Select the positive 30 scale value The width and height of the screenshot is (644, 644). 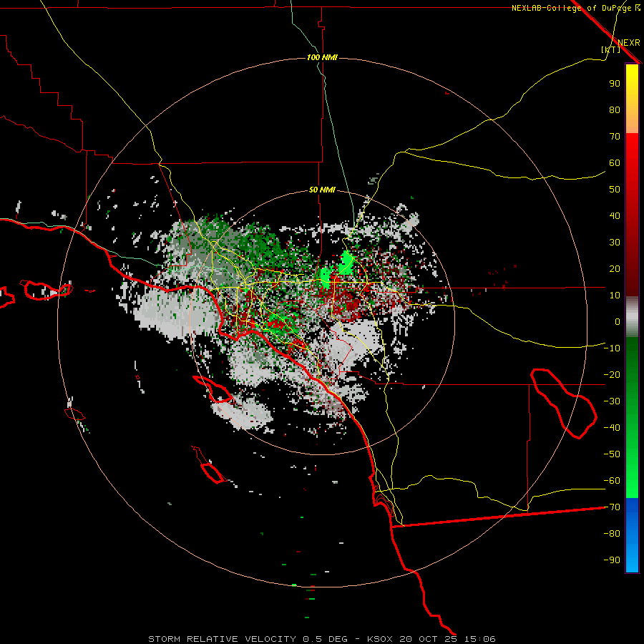615,243
